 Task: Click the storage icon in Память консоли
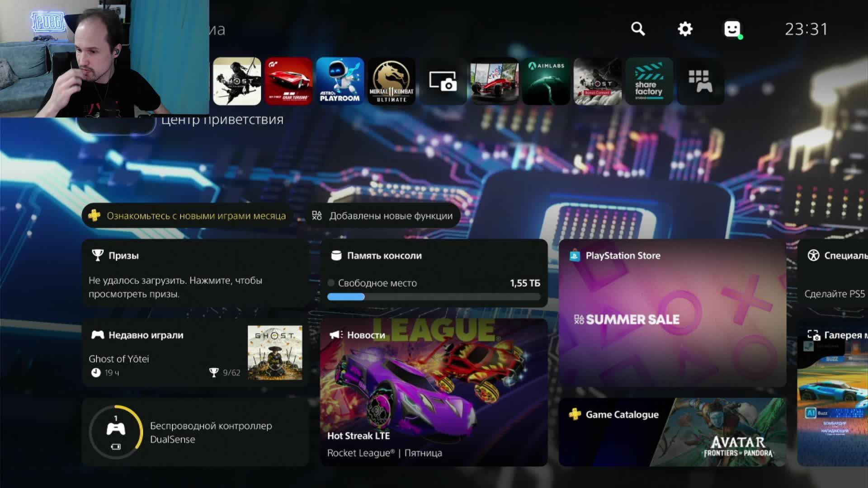(336, 255)
